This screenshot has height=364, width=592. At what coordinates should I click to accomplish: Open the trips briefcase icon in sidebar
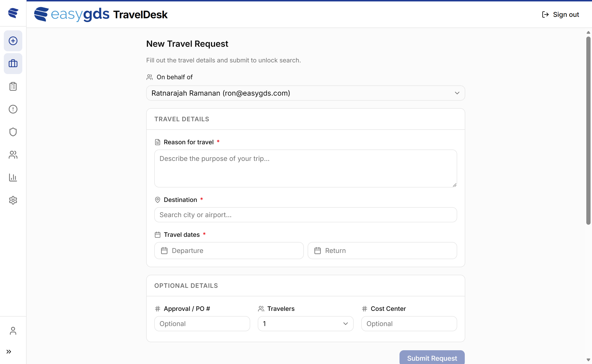coord(13,63)
